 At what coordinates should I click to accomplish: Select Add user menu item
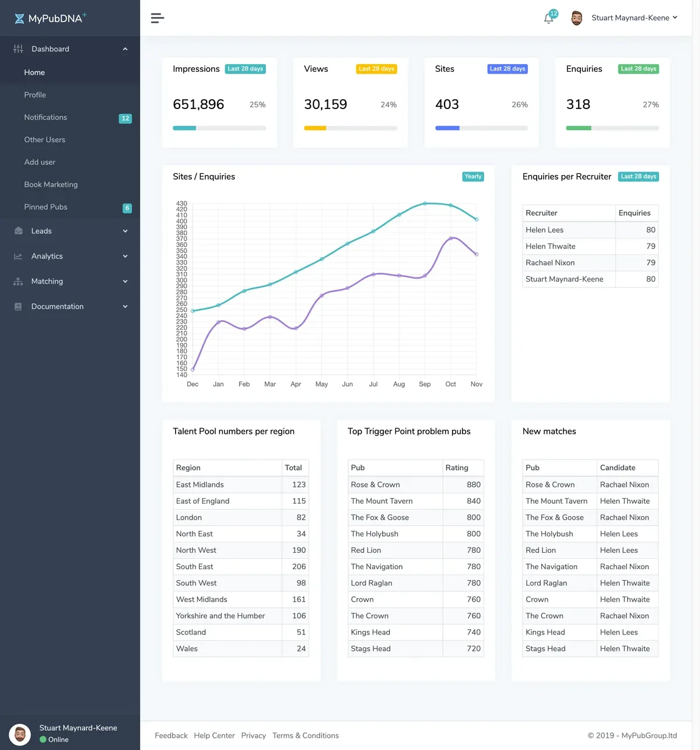(x=40, y=162)
